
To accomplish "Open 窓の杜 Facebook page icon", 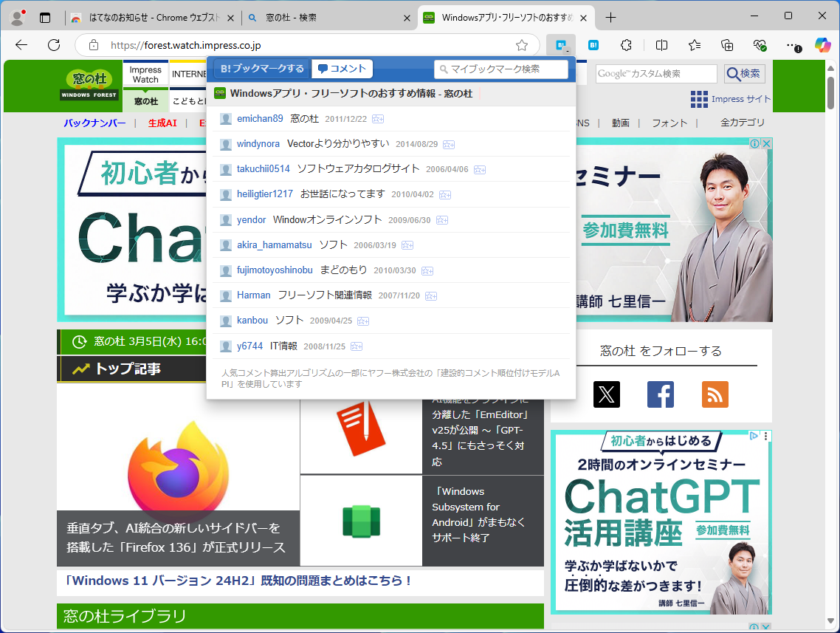I will coord(661,394).
